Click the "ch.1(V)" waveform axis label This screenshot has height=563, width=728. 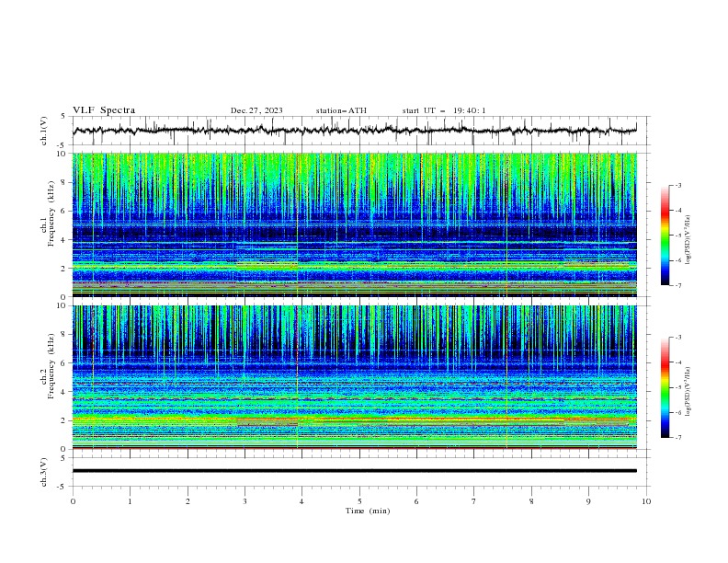point(44,131)
